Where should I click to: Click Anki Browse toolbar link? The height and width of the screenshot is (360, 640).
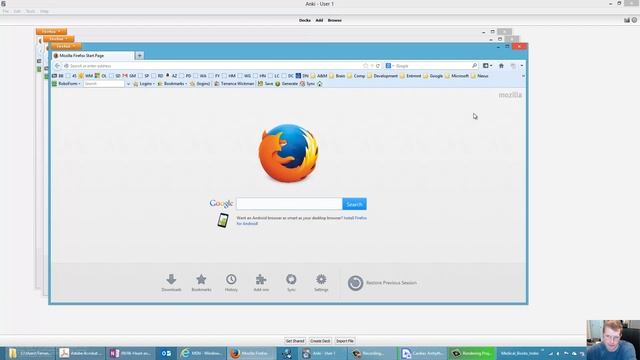[335, 20]
